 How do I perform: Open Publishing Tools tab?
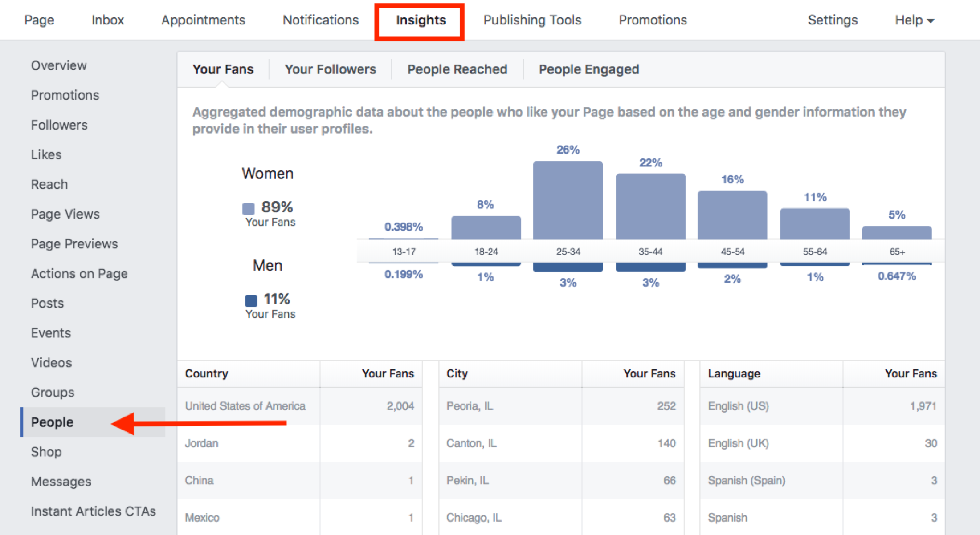[x=532, y=20]
